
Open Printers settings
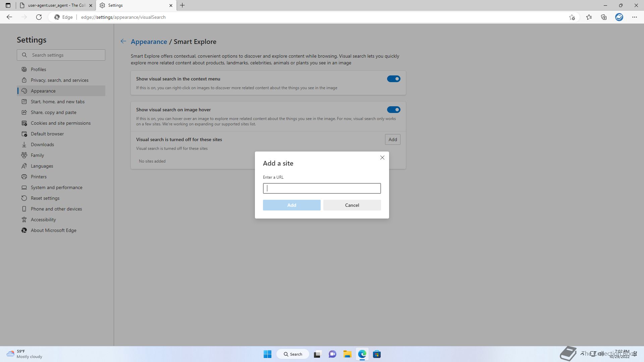(x=61, y=177)
